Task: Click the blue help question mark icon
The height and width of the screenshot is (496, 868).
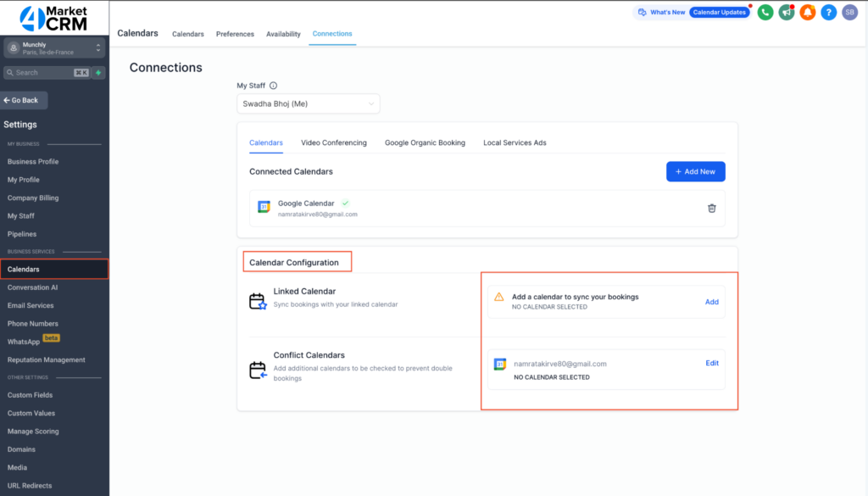Action: click(x=829, y=13)
